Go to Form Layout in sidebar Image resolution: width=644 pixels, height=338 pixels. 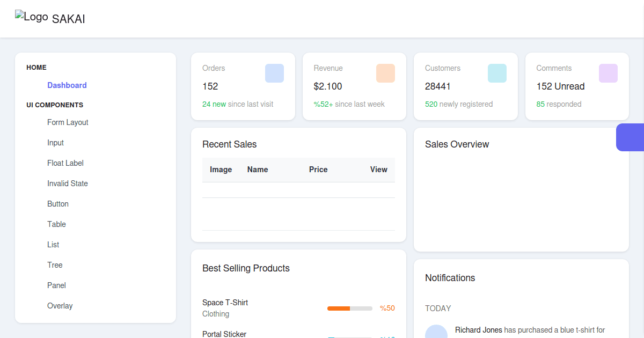coord(68,122)
